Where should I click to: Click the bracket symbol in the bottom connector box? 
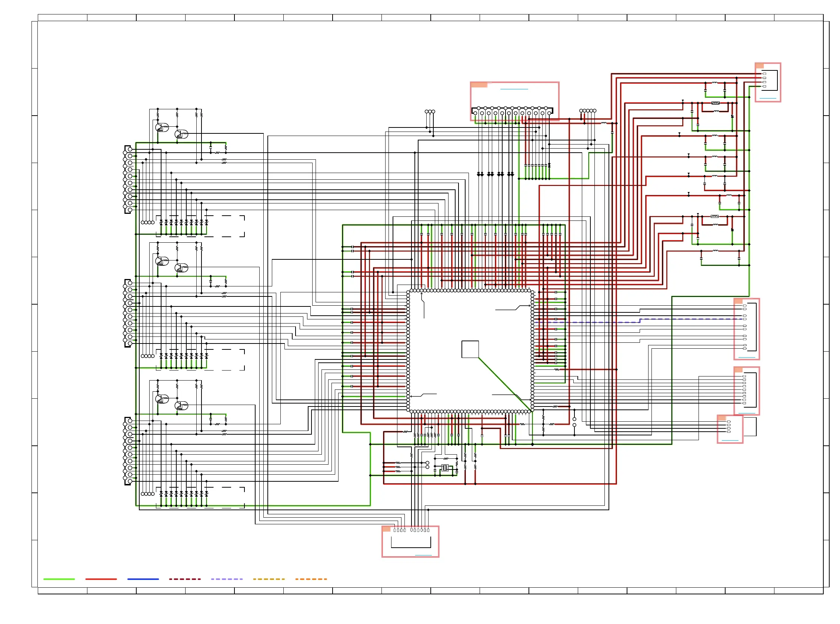click(411, 542)
